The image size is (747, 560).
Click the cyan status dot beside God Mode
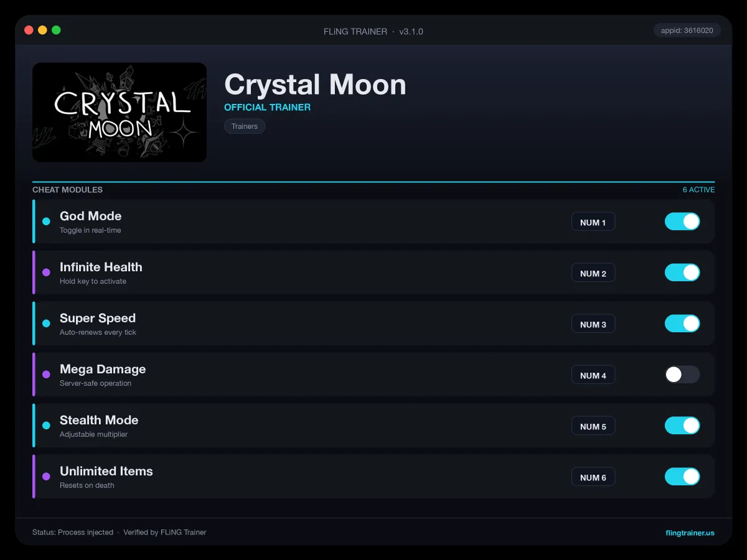coord(46,222)
